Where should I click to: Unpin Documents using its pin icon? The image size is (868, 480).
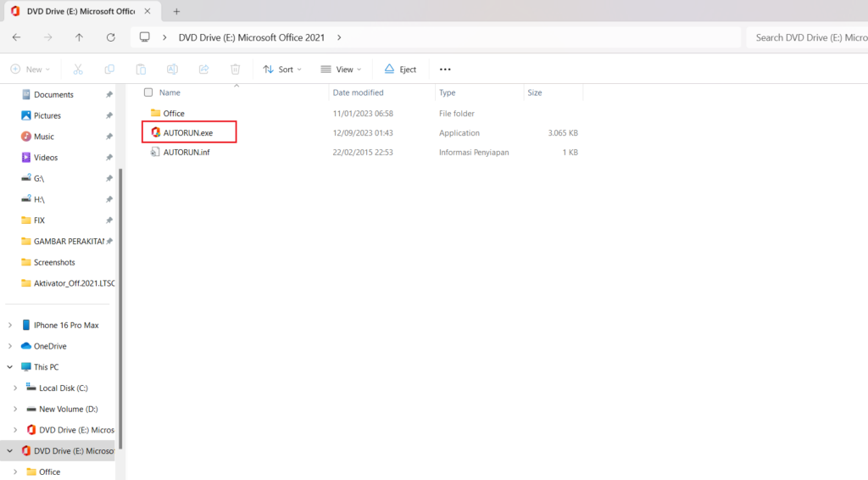click(x=109, y=95)
